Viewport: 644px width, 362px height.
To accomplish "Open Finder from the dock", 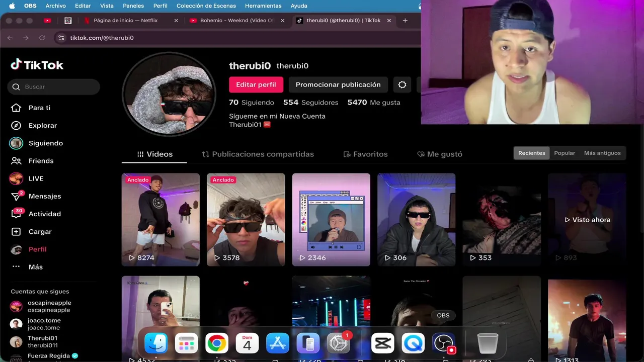I will click(156, 343).
